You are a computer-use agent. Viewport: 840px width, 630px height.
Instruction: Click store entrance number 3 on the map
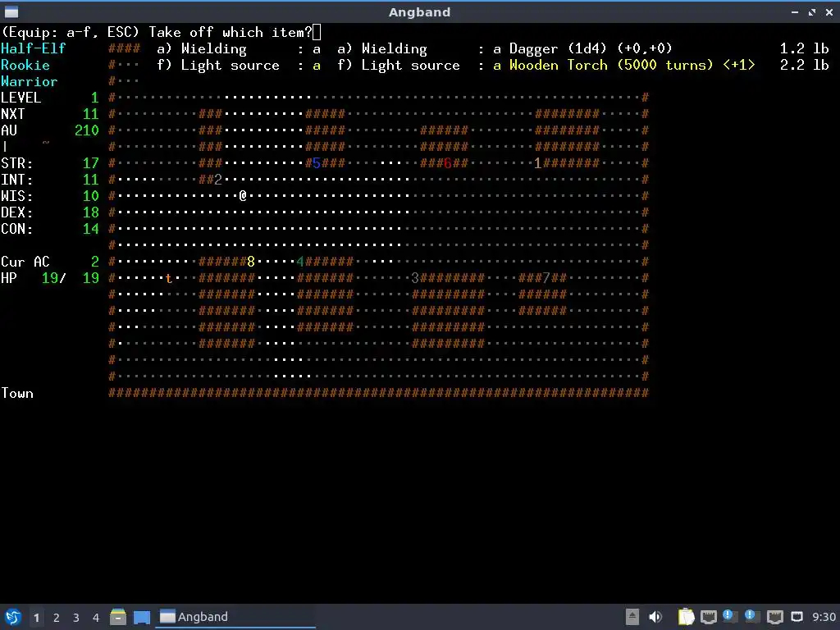(414, 278)
